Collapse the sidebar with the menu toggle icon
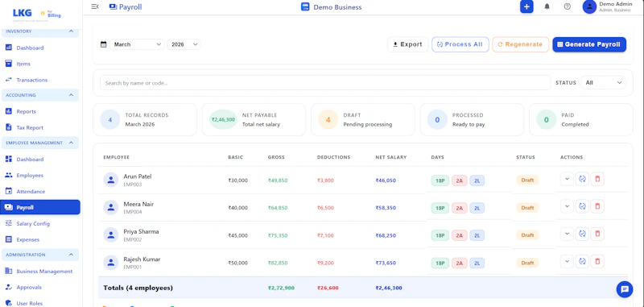 (x=95, y=6)
